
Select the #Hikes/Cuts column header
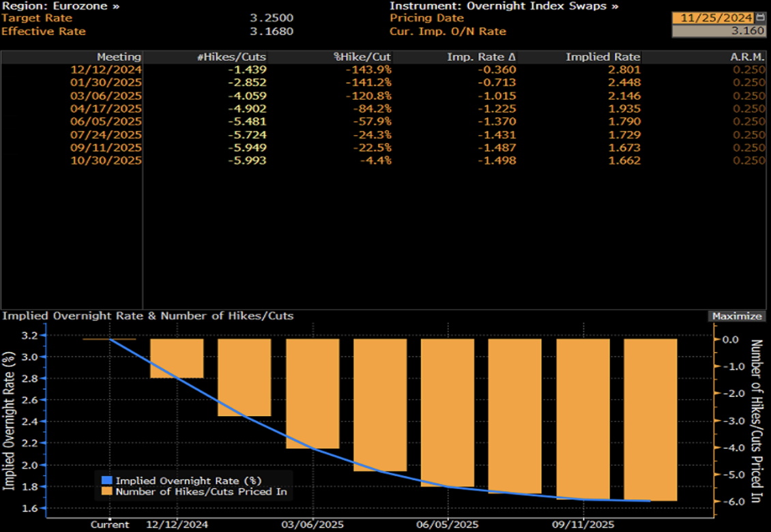(231, 57)
